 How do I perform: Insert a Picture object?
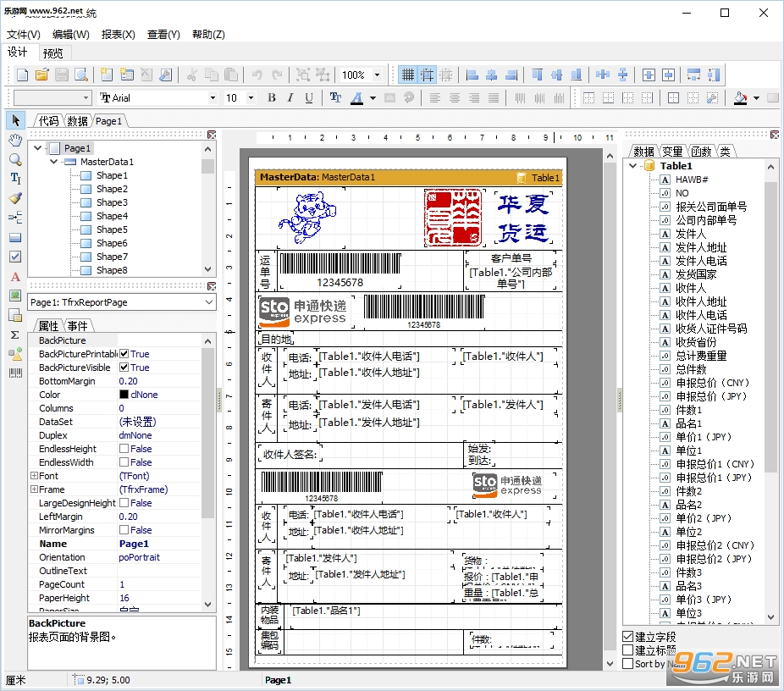pyautogui.click(x=15, y=296)
